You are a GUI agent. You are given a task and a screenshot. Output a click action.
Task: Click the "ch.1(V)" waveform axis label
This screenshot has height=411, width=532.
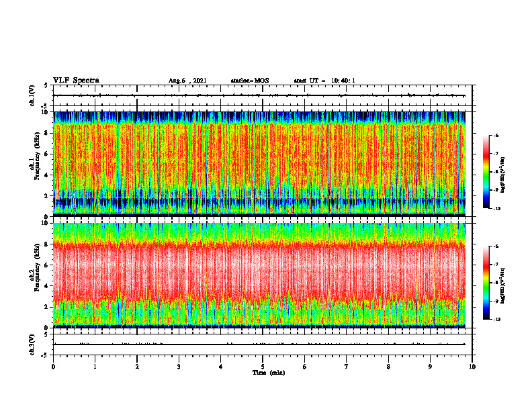tap(32, 95)
